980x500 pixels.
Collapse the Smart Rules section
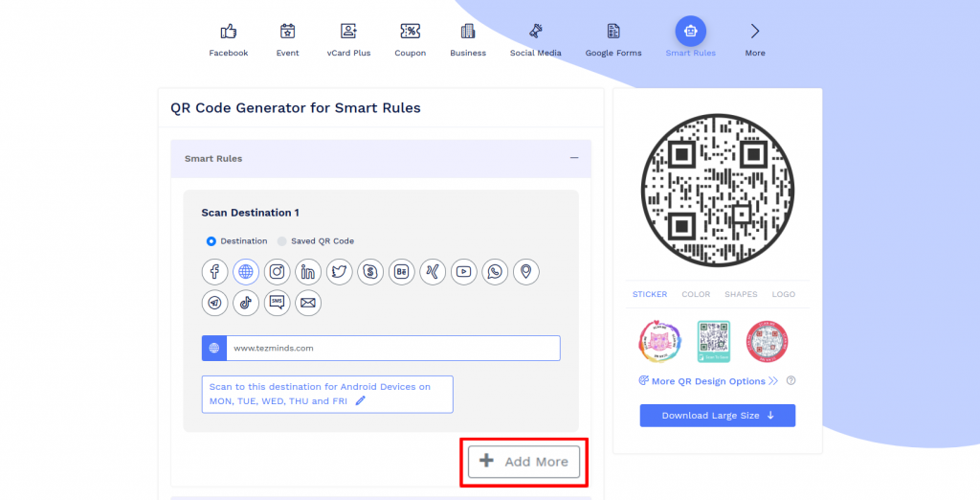tap(574, 158)
